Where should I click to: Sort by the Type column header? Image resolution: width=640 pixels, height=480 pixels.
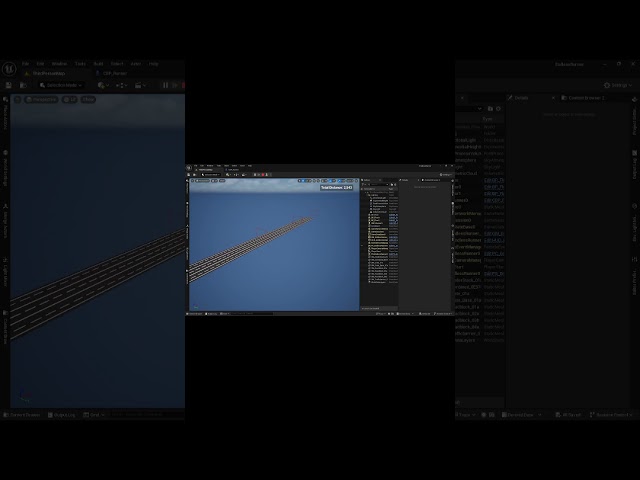coord(487,119)
